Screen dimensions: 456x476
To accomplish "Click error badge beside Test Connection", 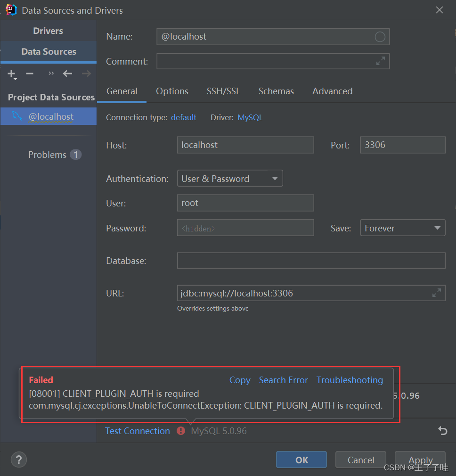I will (x=181, y=431).
